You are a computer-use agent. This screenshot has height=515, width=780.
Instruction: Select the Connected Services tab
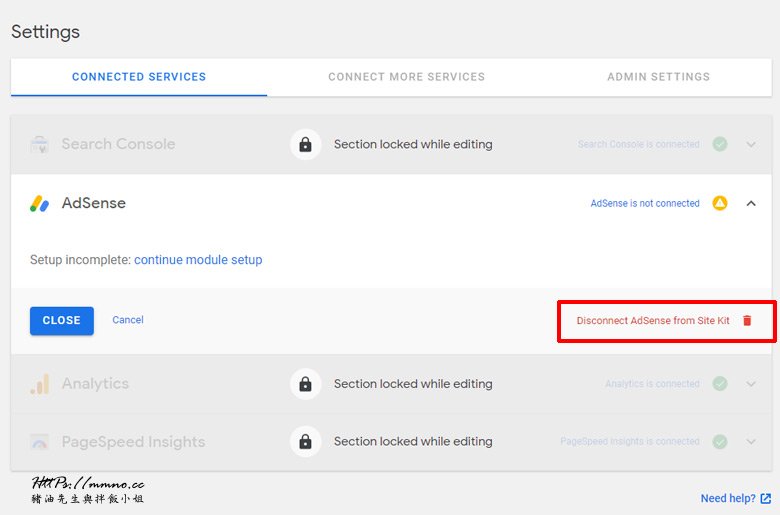[x=139, y=77]
